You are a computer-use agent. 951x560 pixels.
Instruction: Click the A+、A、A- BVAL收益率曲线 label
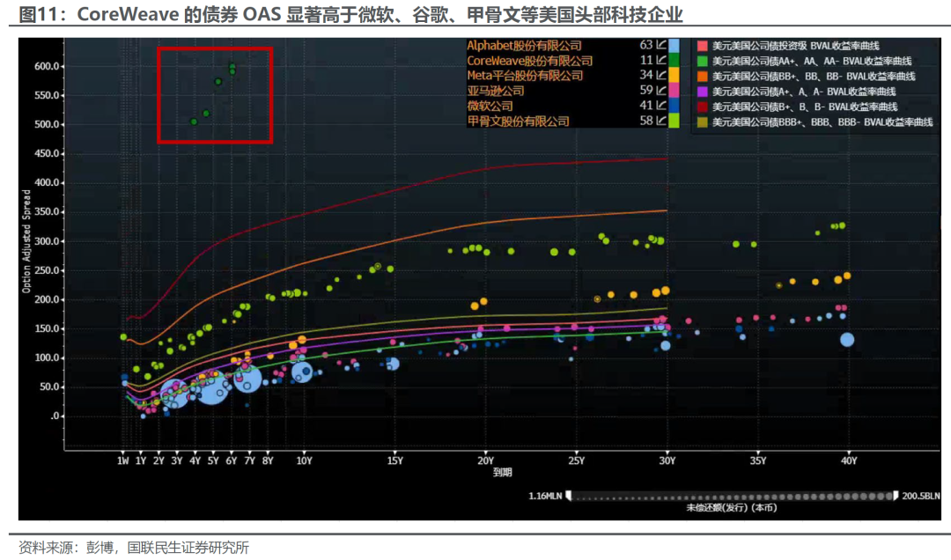coord(804,92)
